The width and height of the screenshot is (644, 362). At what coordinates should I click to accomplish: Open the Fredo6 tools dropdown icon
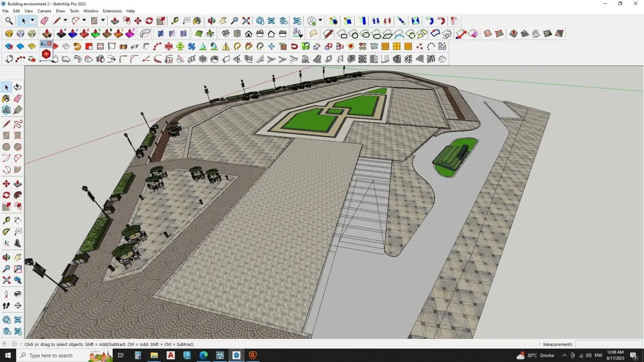click(x=297, y=34)
